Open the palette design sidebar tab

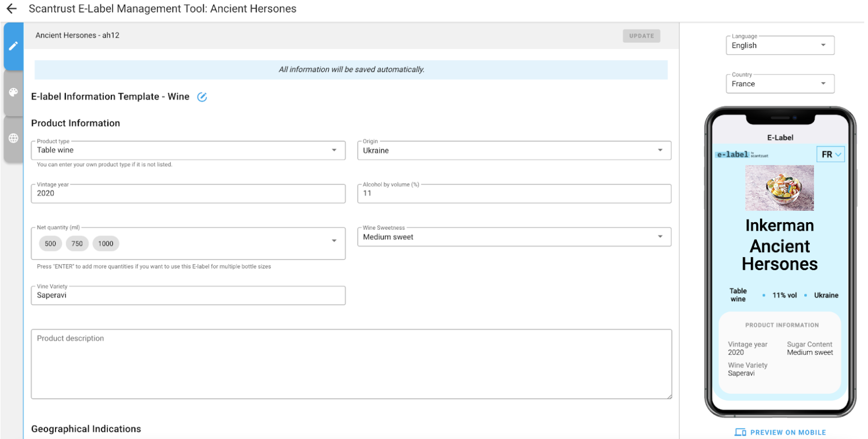click(14, 93)
